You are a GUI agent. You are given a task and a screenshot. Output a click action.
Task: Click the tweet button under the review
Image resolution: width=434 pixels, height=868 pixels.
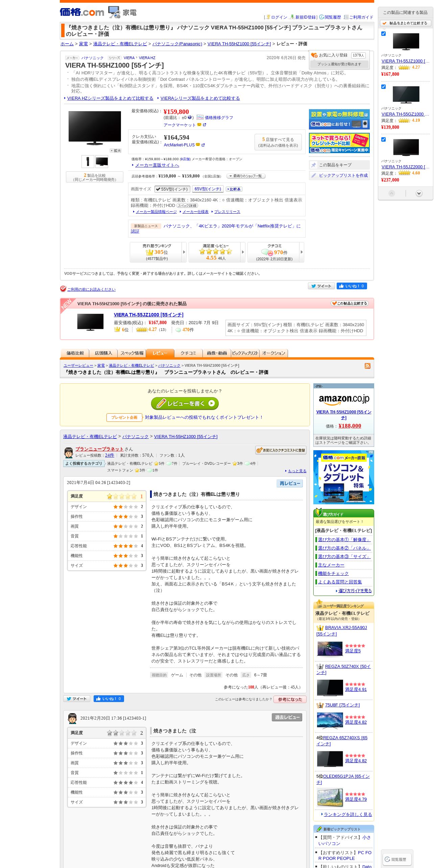[77, 699]
